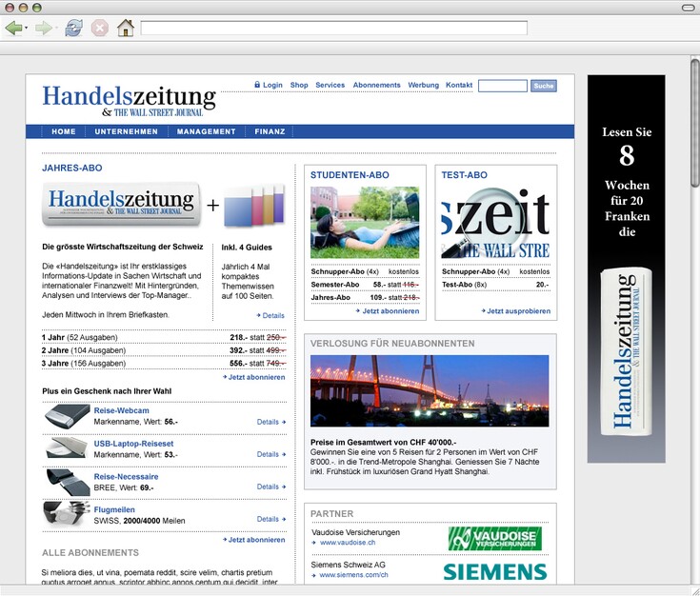
Task: Open the Reise-Necessaire title link
Action: coord(126,476)
